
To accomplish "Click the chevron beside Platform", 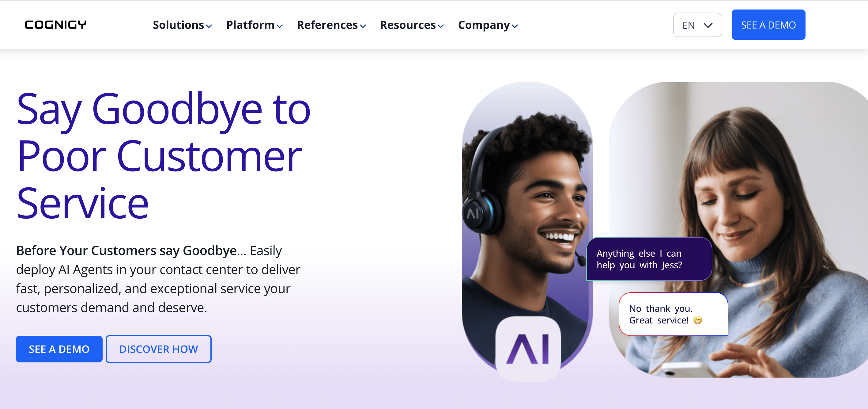I will coord(280,26).
